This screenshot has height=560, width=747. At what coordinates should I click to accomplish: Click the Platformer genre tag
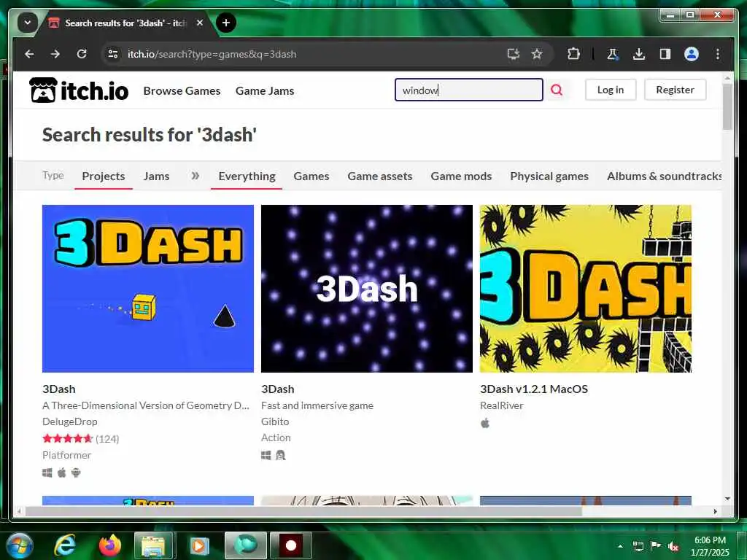point(66,455)
